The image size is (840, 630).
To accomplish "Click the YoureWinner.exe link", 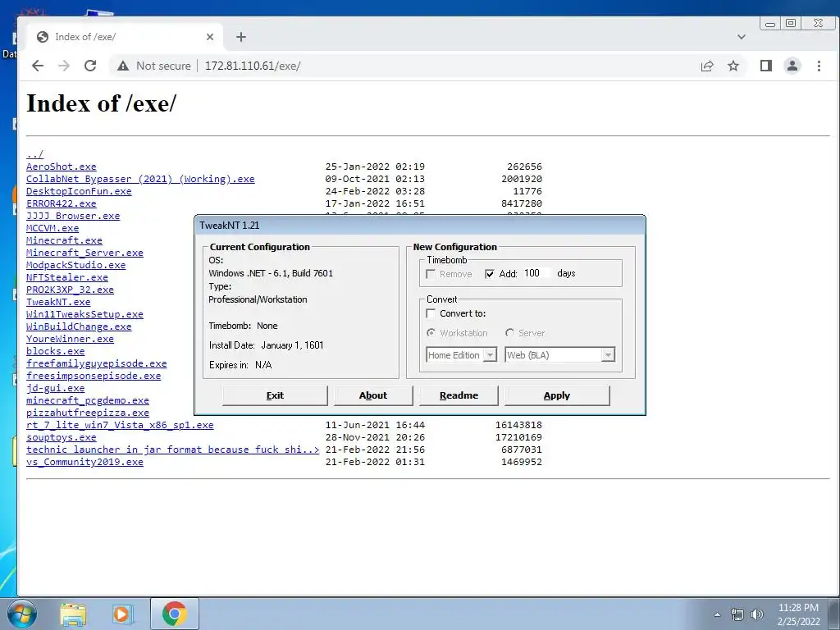I will (71, 339).
